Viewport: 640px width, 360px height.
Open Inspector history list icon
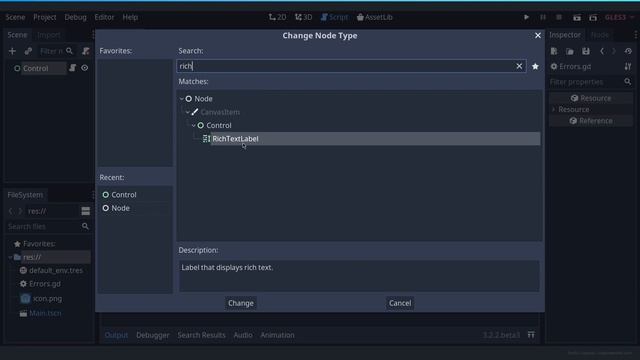[628, 51]
